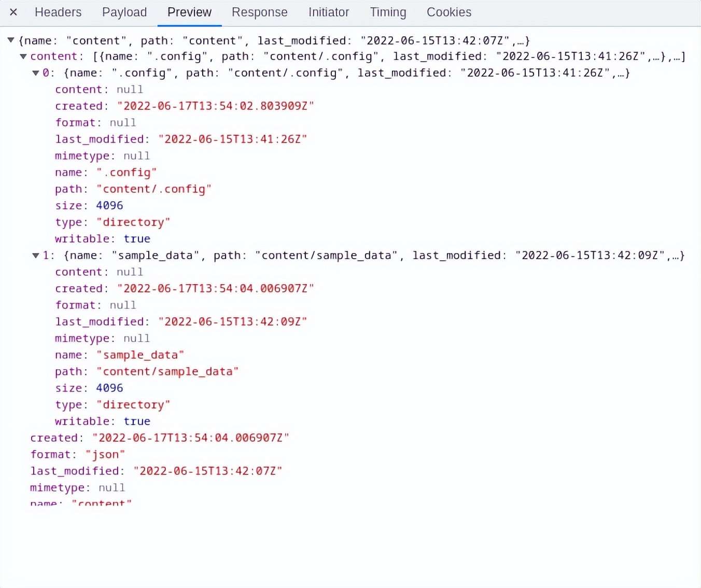This screenshot has width=701, height=588.
Task: Collapse the content array node
Action: (23, 56)
